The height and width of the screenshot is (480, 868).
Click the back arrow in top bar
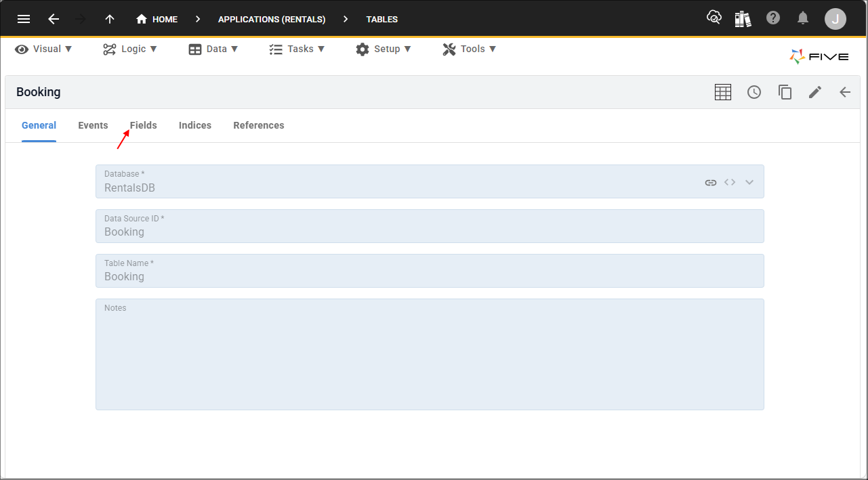point(54,19)
